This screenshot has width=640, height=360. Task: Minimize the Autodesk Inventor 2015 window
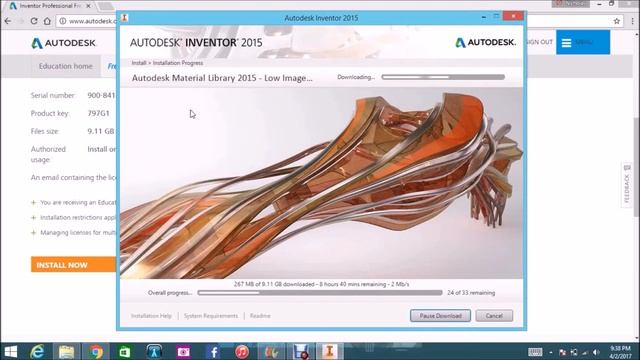click(x=484, y=17)
